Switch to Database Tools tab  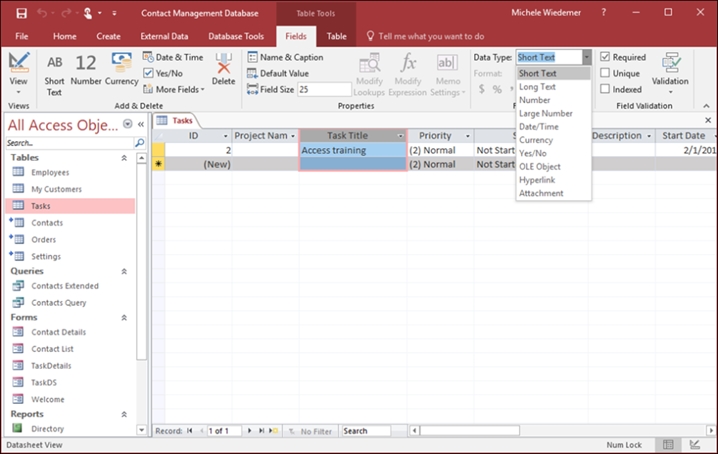coord(236,36)
